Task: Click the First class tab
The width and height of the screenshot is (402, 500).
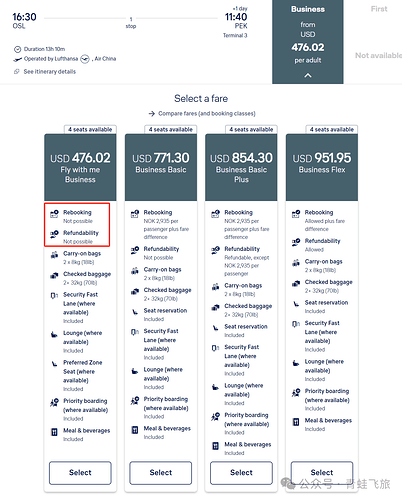Action: coord(379,9)
